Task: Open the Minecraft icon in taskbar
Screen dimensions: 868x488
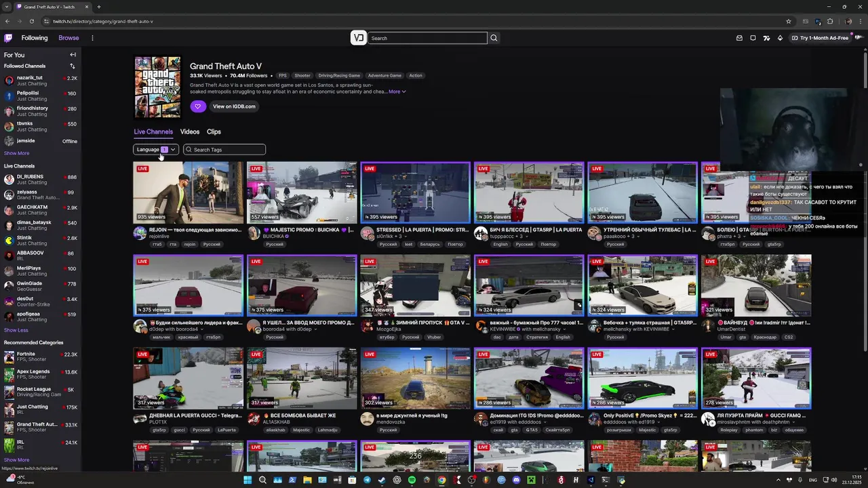Action: (531, 480)
